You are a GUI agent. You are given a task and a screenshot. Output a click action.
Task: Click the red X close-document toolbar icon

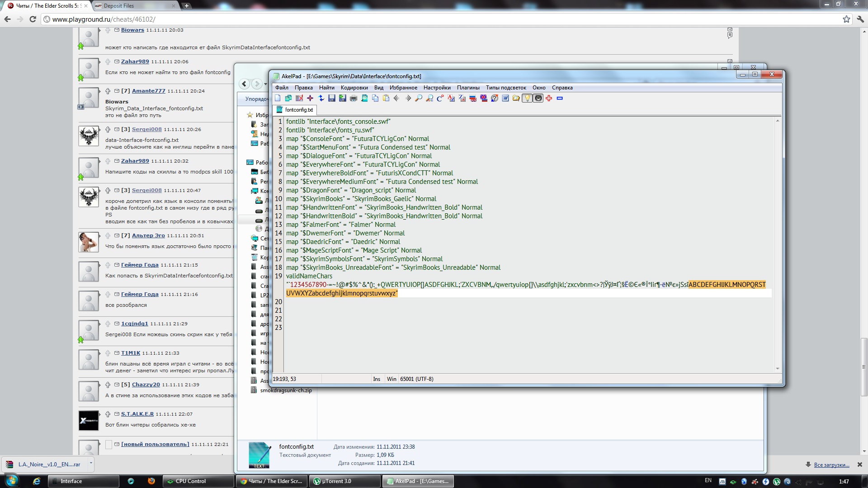coord(299,98)
